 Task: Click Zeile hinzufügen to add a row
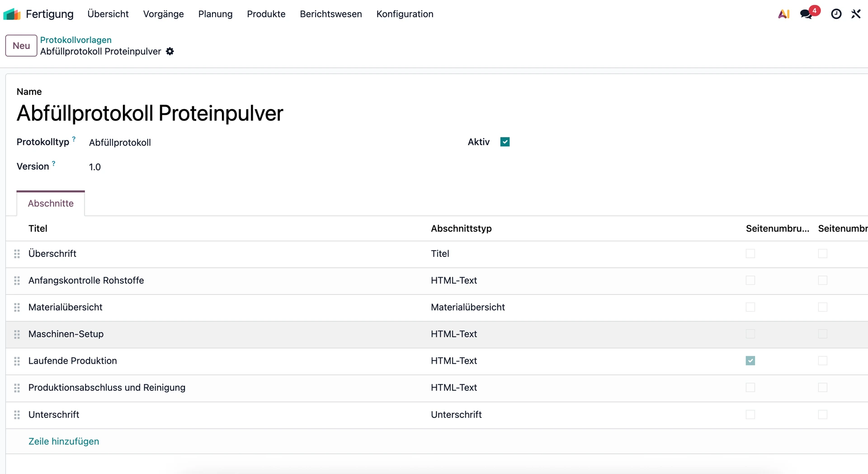pyautogui.click(x=64, y=441)
